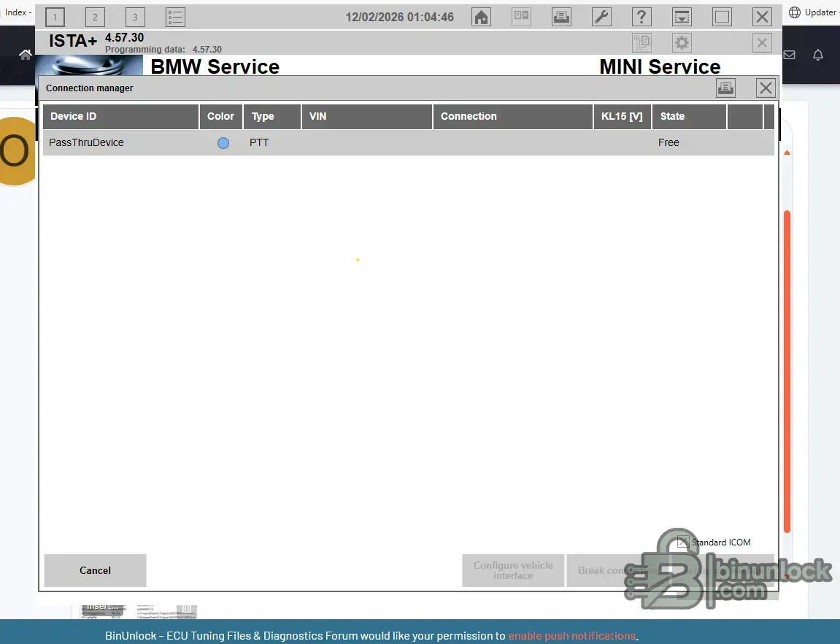Switch to session tab 2
Image resolution: width=840 pixels, height=644 pixels.
click(95, 18)
